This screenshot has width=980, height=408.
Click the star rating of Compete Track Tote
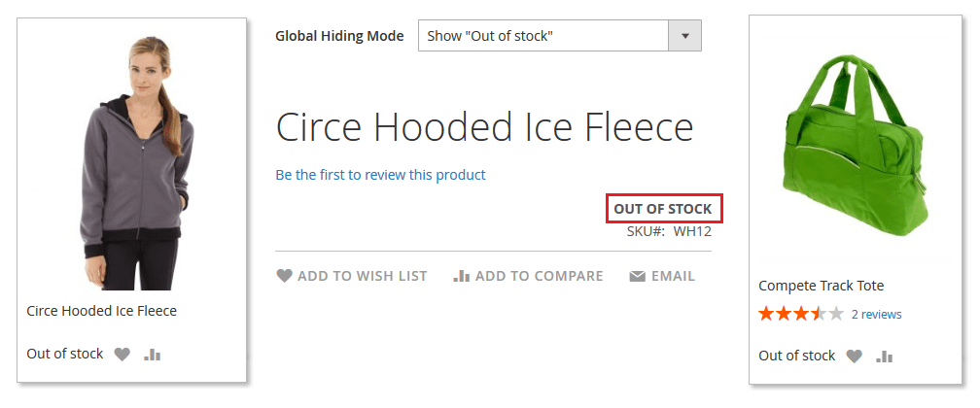801,314
